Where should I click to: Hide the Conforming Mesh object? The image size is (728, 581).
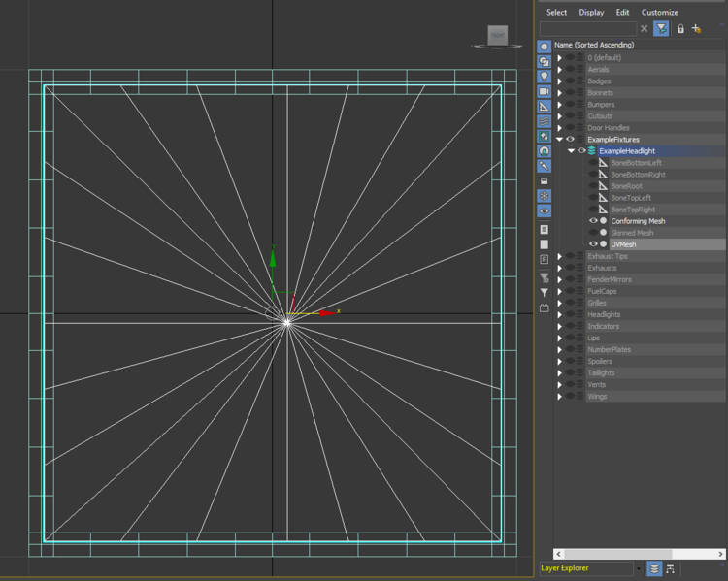click(593, 221)
